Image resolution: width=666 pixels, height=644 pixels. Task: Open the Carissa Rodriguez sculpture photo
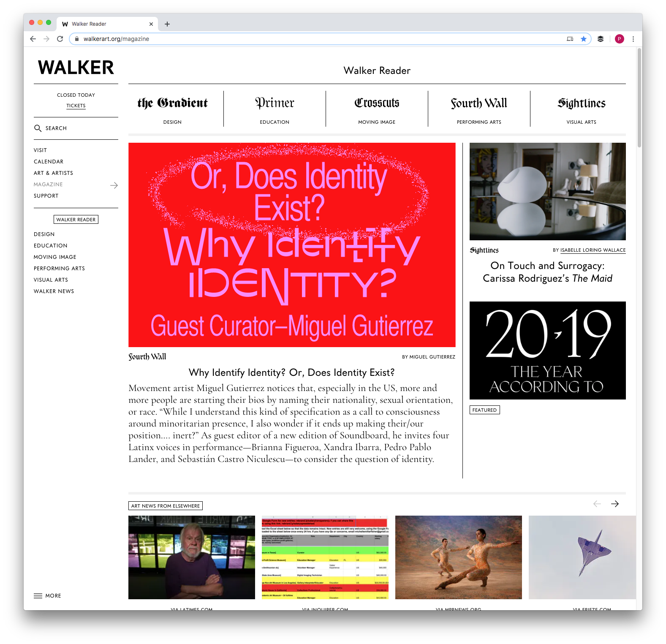pyautogui.click(x=548, y=191)
